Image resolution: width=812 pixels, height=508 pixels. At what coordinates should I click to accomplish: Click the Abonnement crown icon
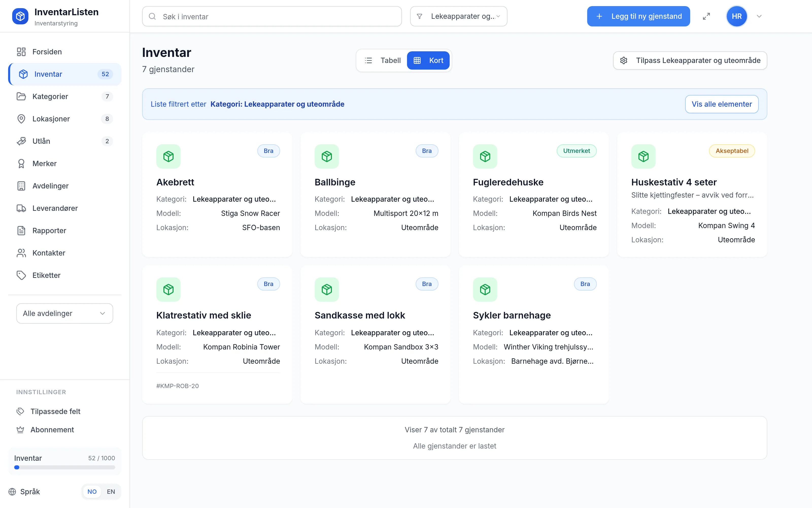(x=20, y=430)
